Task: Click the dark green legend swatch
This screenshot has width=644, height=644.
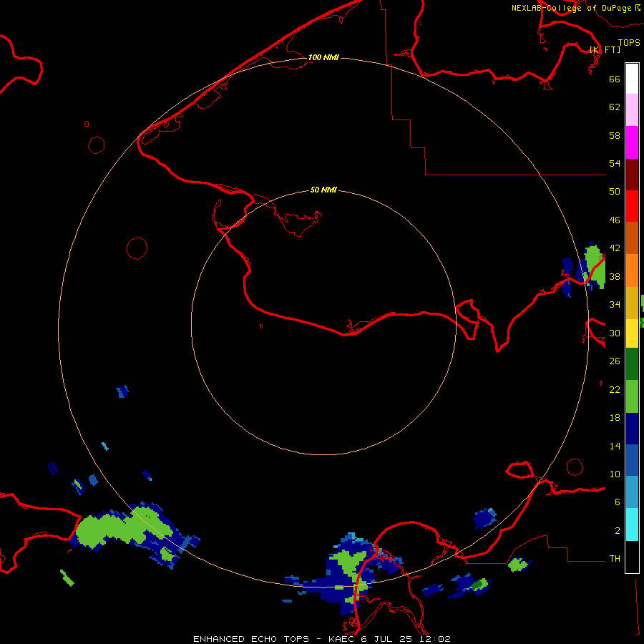Action: pyautogui.click(x=632, y=364)
